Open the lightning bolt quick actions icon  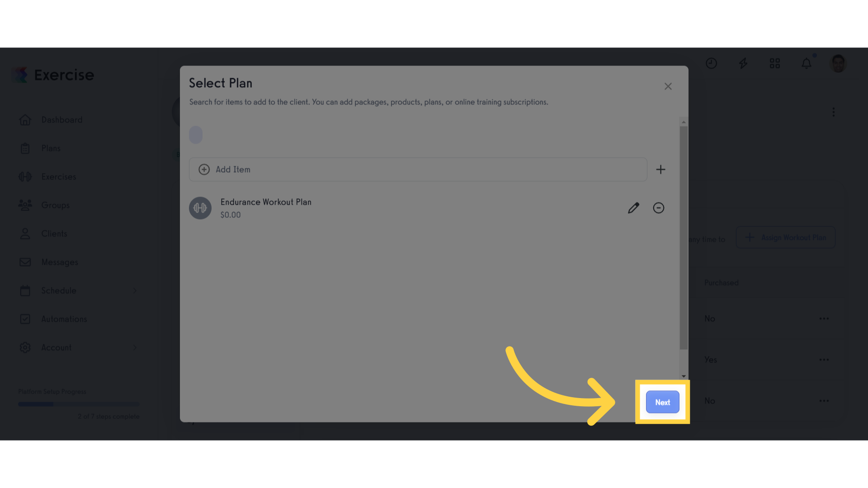(743, 63)
